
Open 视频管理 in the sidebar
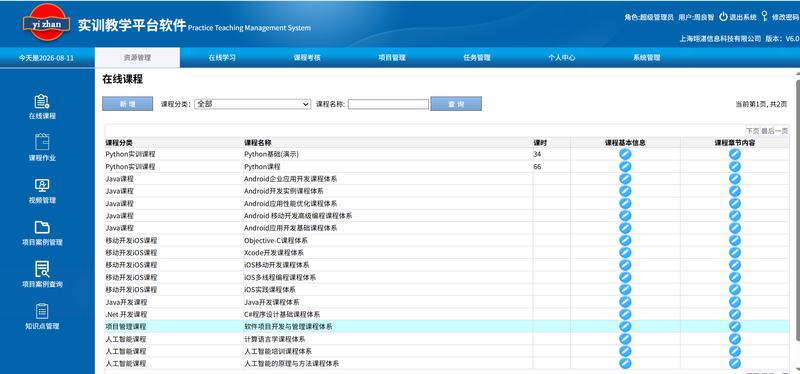pyautogui.click(x=42, y=191)
